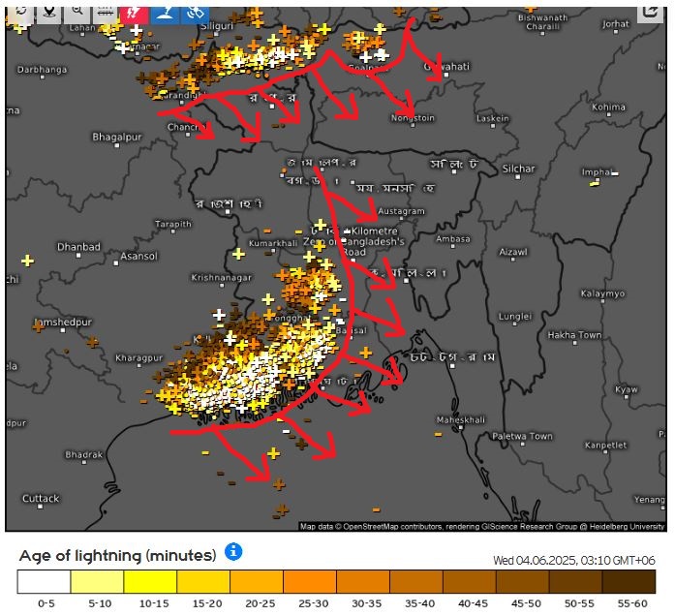Click the zoom magnifier icon

(x=77, y=12)
